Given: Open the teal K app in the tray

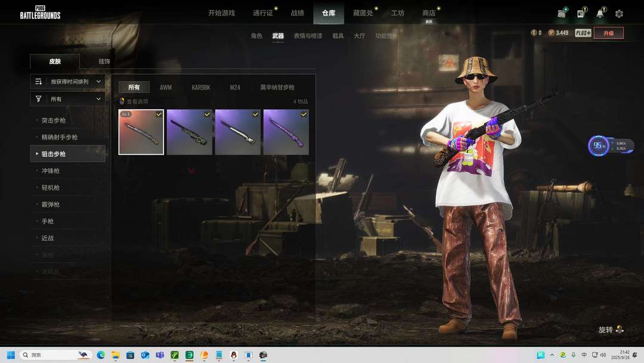Looking at the screenshot, I should coord(540,355).
